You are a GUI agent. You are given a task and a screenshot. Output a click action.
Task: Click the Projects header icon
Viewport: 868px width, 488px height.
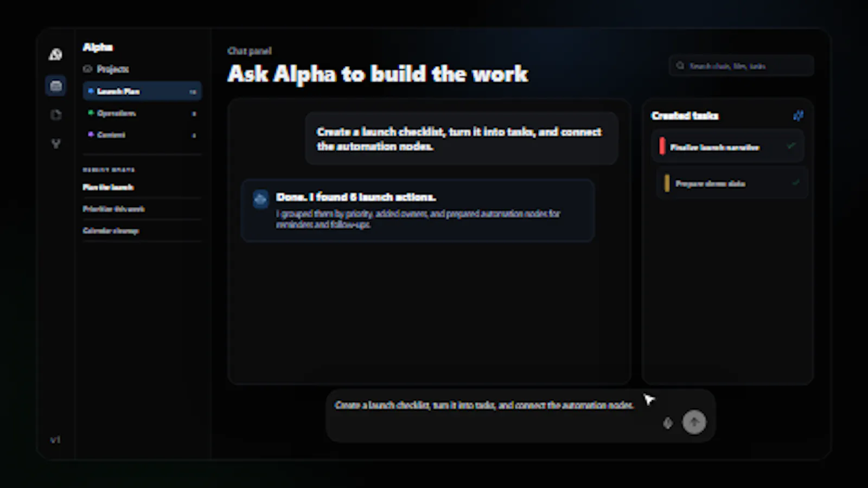pyautogui.click(x=88, y=69)
